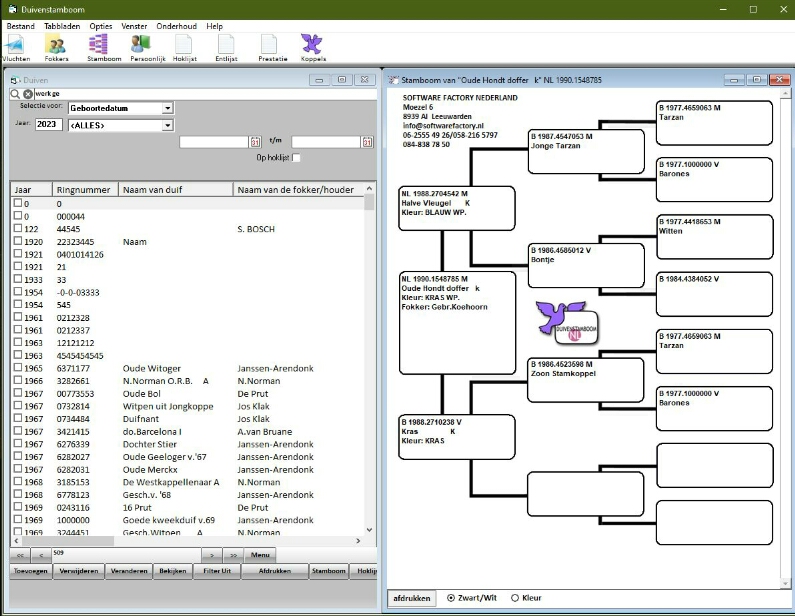Select the row named Goede kweekduif v.69
This screenshot has width=795, height=616.
coord(187,520)
